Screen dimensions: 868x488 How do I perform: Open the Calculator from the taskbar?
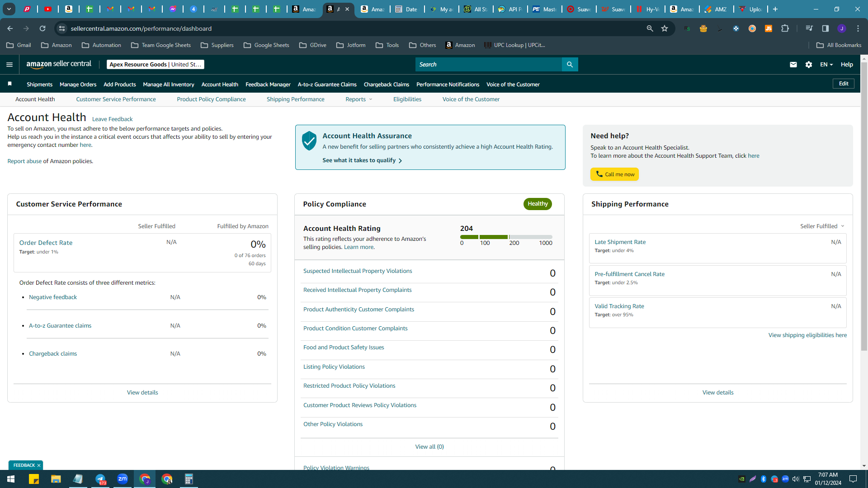point(189,479)
